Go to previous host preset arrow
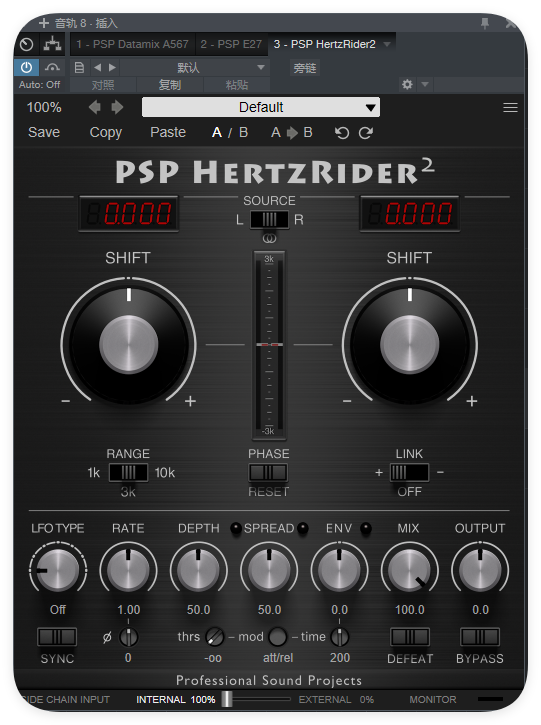Image resolution: width=541 pixels, height=725 pixels. [x=98, y=68]
